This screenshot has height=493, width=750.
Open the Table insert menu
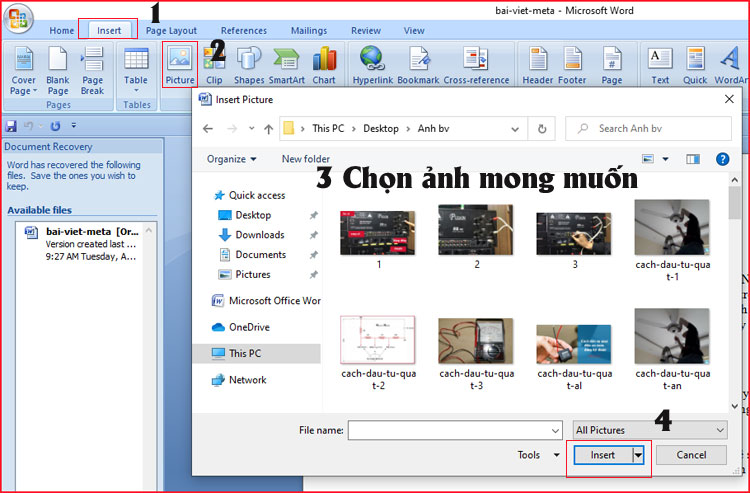[136, 71]
